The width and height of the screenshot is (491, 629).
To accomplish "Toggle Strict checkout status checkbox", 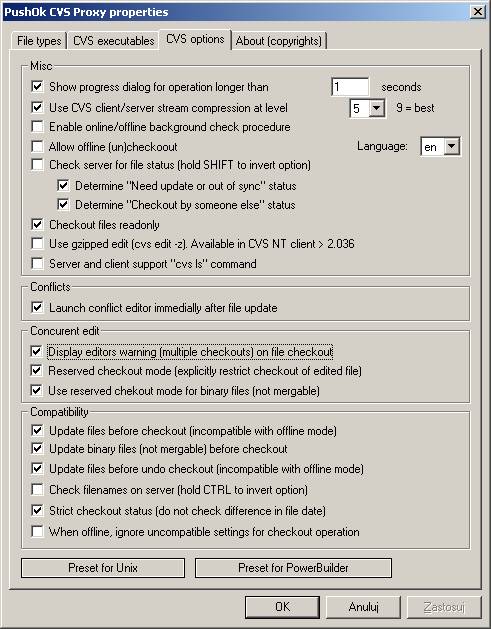I will pyautogui.click(x=37, y=511).
